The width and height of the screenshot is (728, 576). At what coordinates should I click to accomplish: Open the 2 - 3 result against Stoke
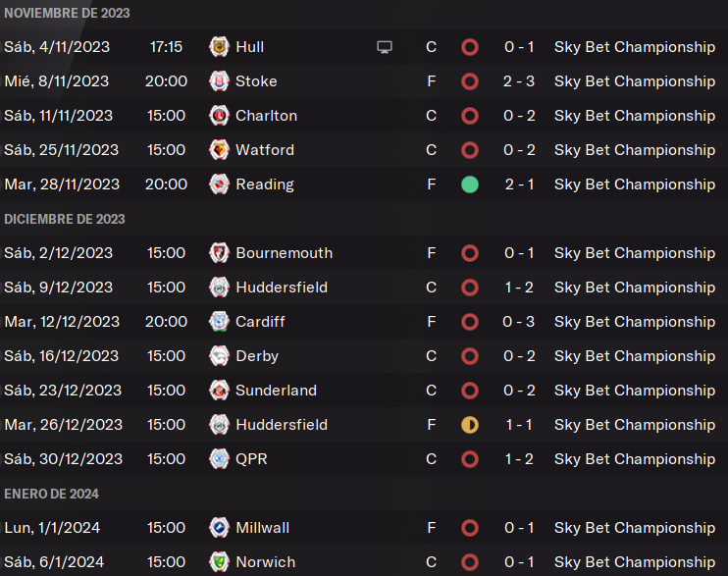tap(519, 81)
